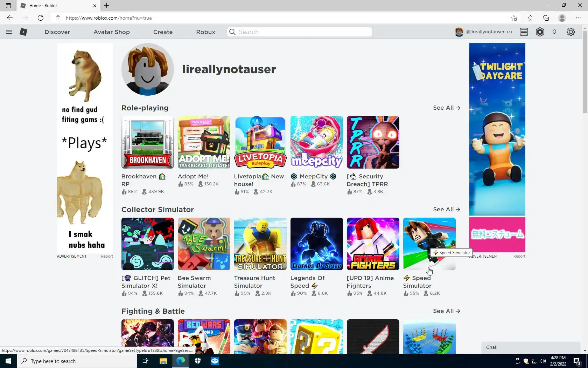Open Windows Security shield on taskbar
The image size is (588, 368).
198,361
